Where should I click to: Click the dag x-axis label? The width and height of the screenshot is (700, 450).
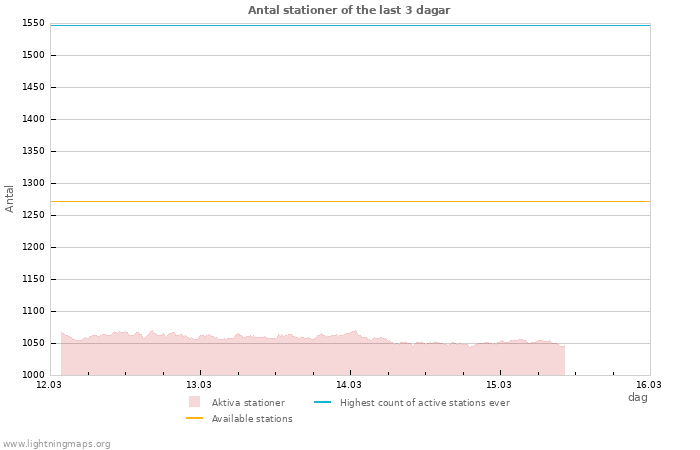[637, 397]
